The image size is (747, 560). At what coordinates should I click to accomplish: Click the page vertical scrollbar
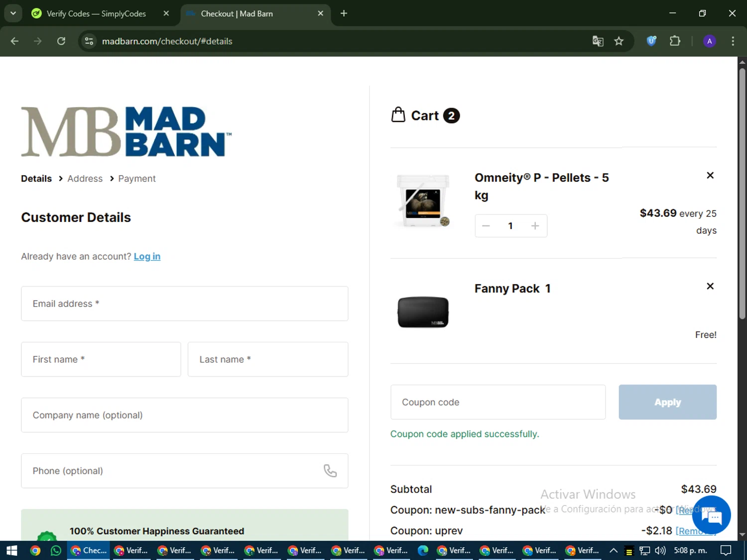coord(742,194)
